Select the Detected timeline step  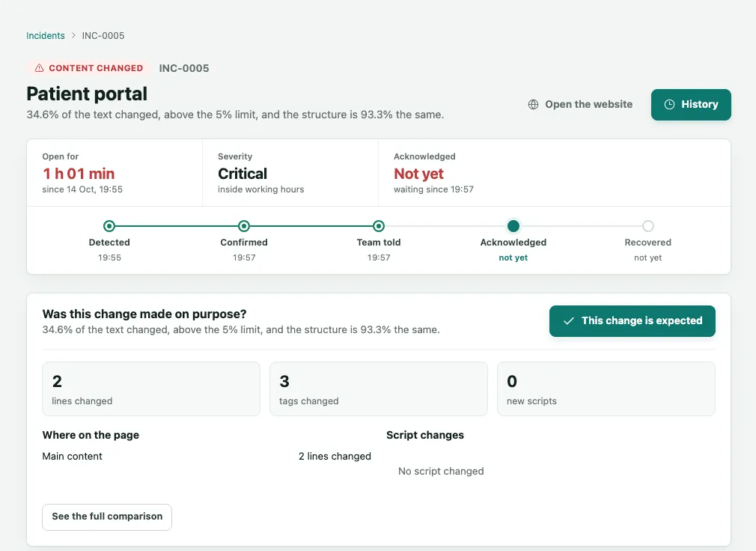pyautogui.click(x=109, y=226)
